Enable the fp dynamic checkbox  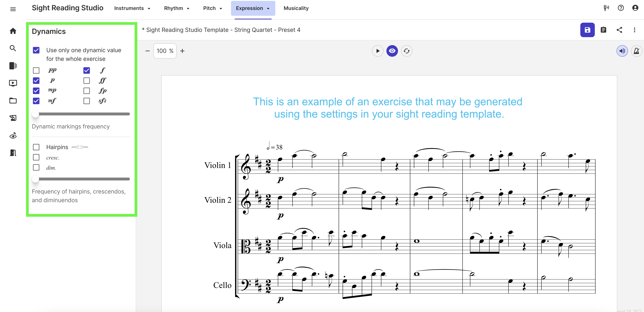pos(87,91)
